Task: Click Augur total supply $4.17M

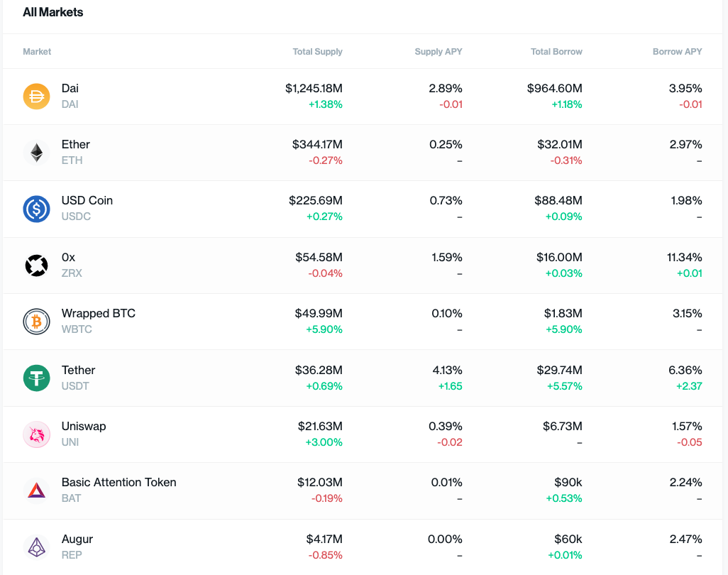Action: [x=324, y=540]
